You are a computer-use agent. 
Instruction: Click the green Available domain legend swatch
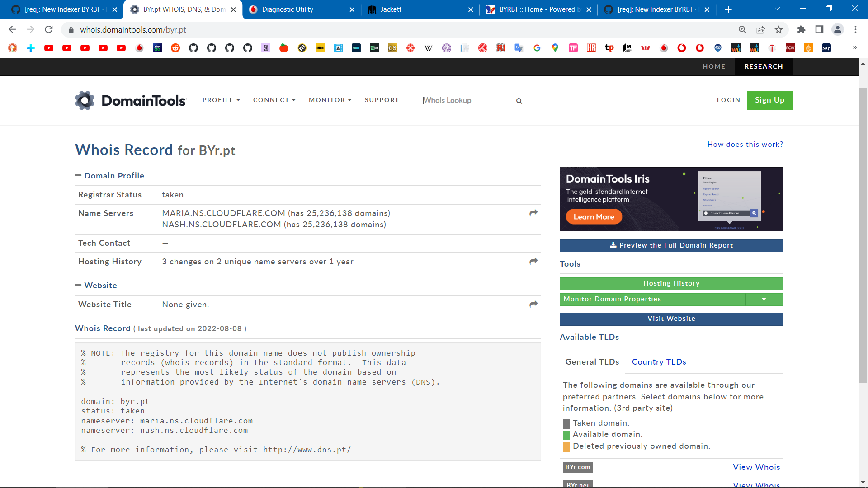point(566,435)
